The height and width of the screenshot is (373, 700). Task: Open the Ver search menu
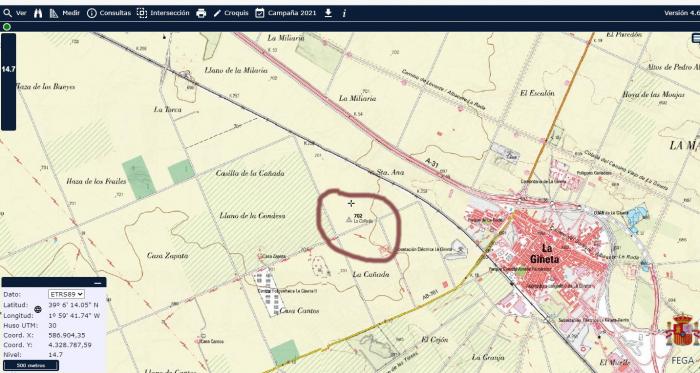(x=15, y=13)
